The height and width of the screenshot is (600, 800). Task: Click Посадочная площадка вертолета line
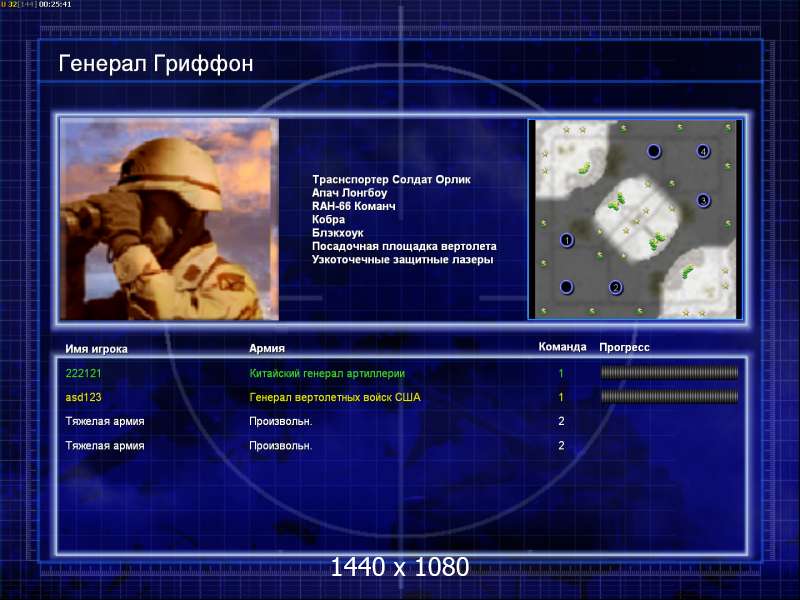[x=404, y=246]
